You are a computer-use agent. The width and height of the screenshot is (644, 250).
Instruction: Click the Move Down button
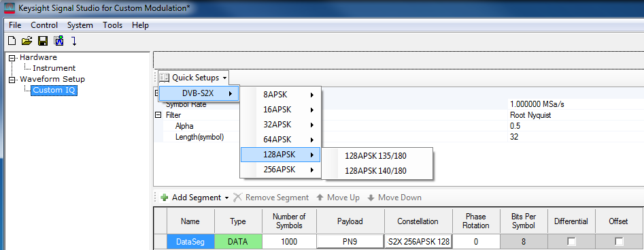click(394, 198)
